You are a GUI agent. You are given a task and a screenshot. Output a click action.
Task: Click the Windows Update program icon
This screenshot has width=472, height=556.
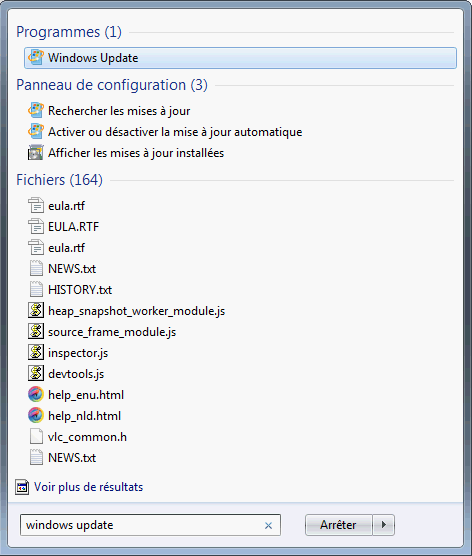tap(36, 57)
